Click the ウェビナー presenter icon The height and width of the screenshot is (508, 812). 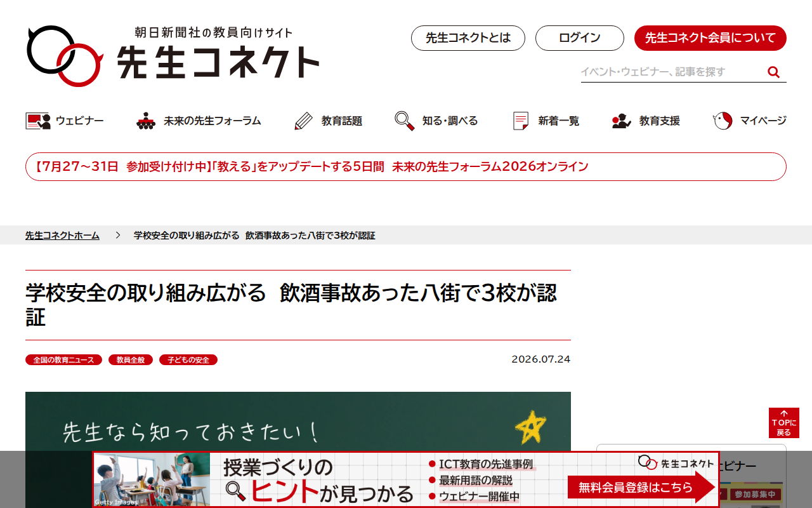[x=38, y=121]
